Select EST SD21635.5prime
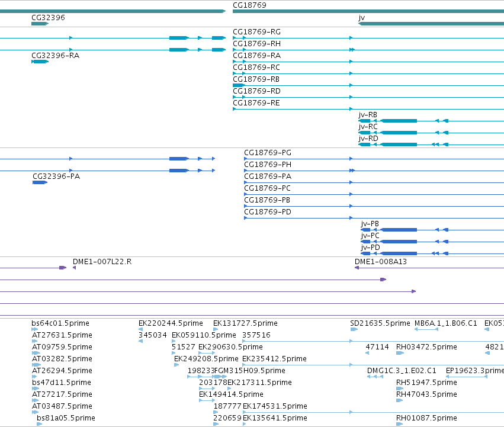The image size is (504, 427). tap(380, 323)
